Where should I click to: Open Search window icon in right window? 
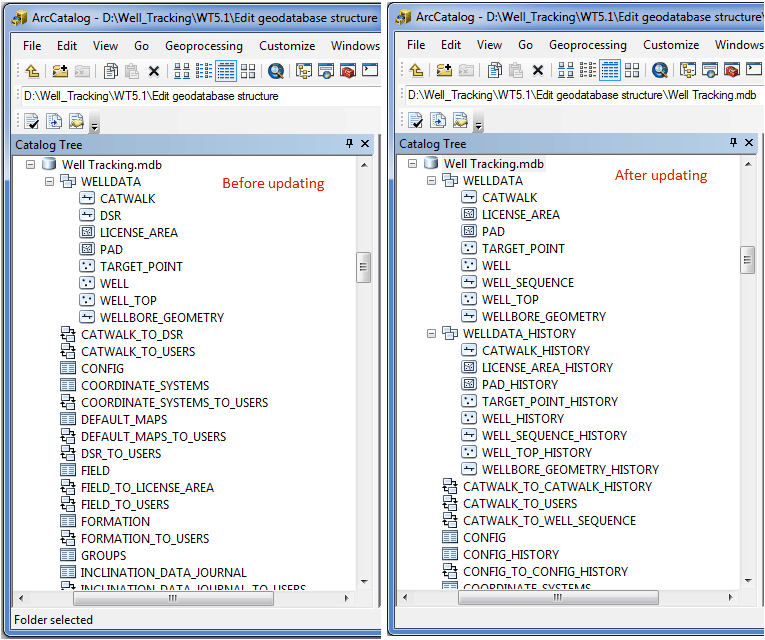pyautogui.click(x=660, y=70)
